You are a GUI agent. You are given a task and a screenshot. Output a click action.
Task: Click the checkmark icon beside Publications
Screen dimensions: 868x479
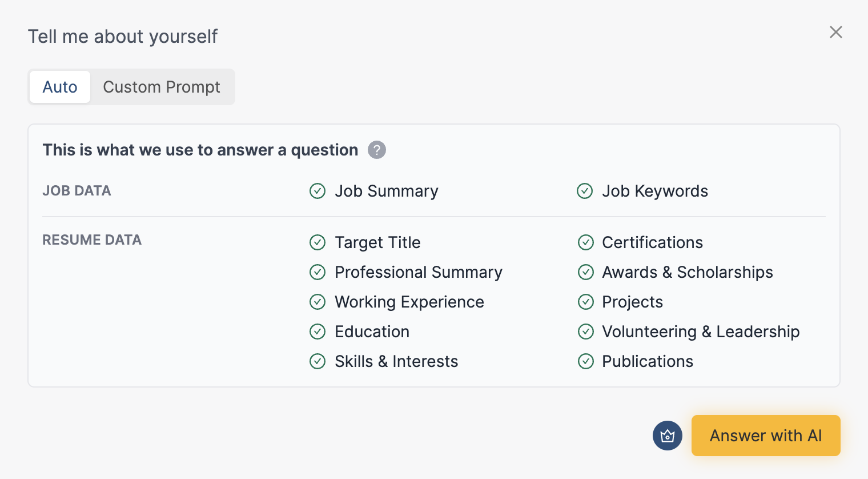(x=586, y=361)
